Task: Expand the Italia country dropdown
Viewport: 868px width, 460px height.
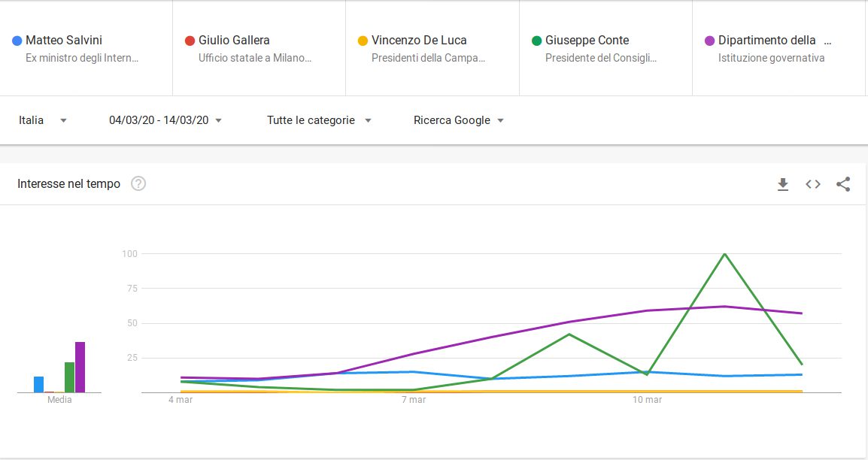Action: pos(42,120)
